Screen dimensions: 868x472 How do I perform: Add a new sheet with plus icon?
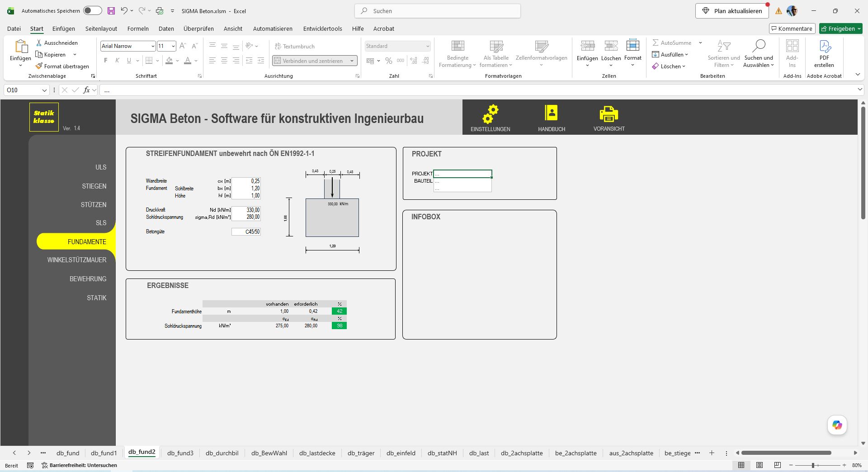tap(712, 453)
